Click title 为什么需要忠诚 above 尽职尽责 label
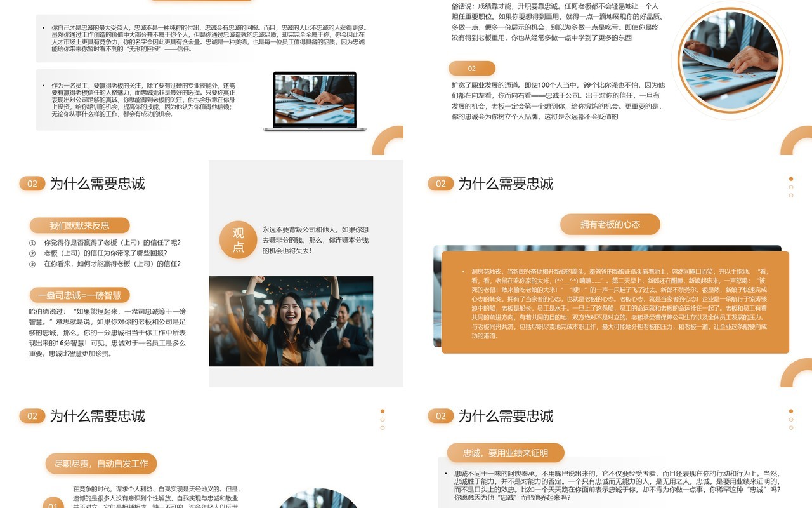 click(x=97, y=416)
